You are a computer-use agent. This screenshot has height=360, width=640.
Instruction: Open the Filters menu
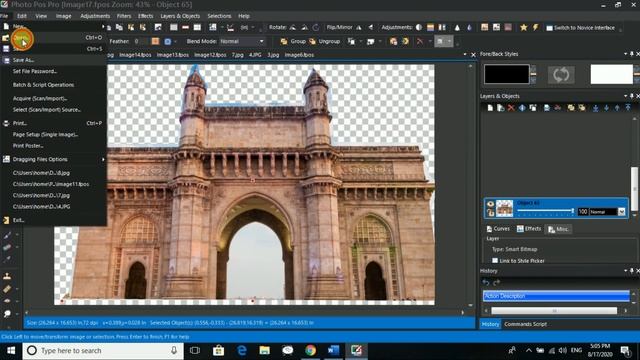(x=124, y=16)
